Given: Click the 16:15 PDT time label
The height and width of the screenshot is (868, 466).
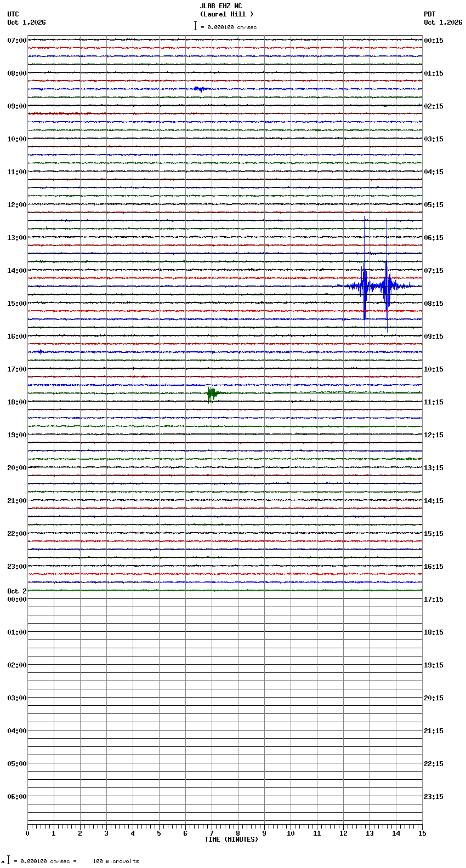Looking at the screenshot, I should (434, 567).
